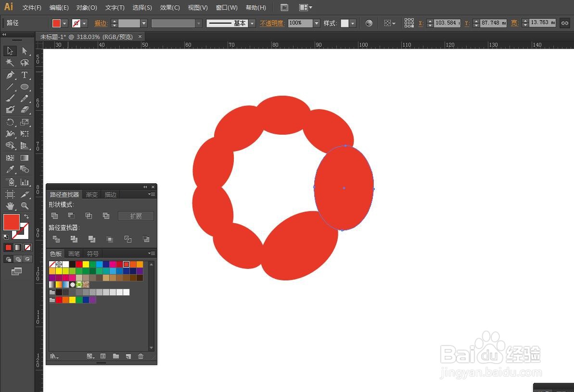Activate the Type tool
Viewport: 574px width, 392px height.
25,75
